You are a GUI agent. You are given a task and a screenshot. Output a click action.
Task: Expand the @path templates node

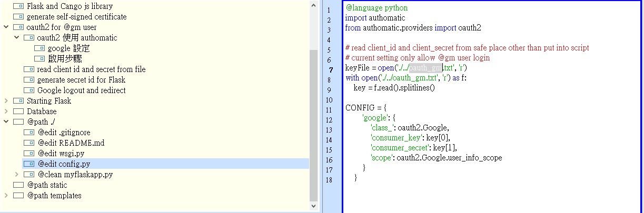(6, 196)
